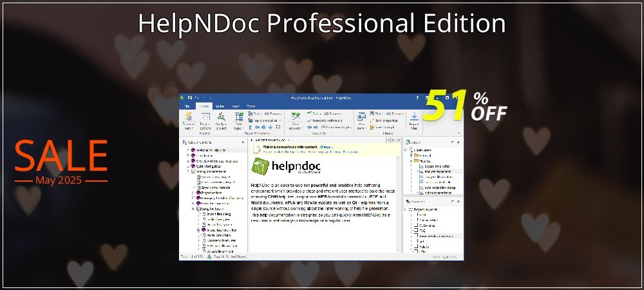
Task: Switch to the Write ribbon tab
Action: click(x=220, y=106)
